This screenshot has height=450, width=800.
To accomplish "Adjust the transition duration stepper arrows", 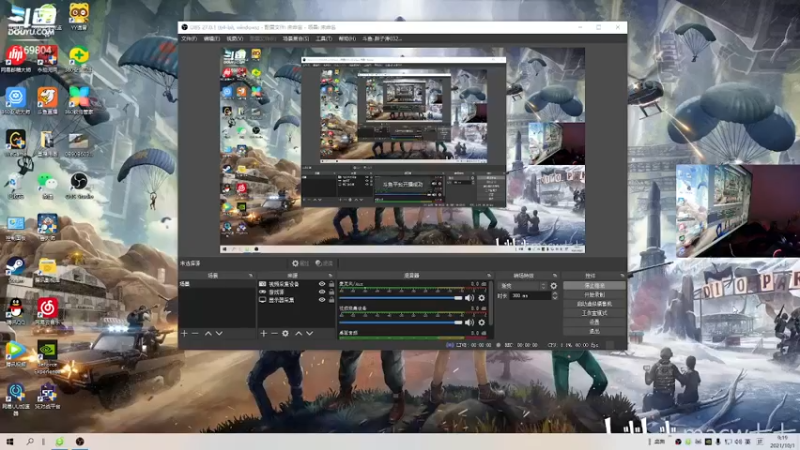I will [x=555, y=296].
